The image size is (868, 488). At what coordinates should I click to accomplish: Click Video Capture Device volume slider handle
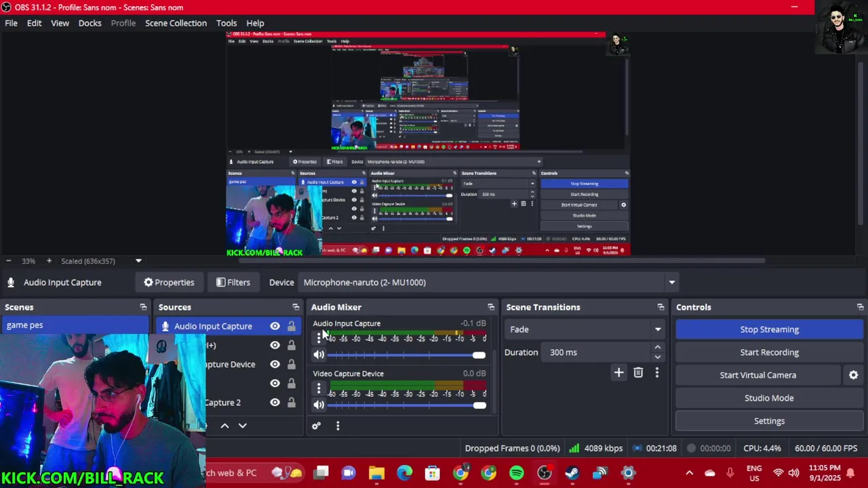479,405
